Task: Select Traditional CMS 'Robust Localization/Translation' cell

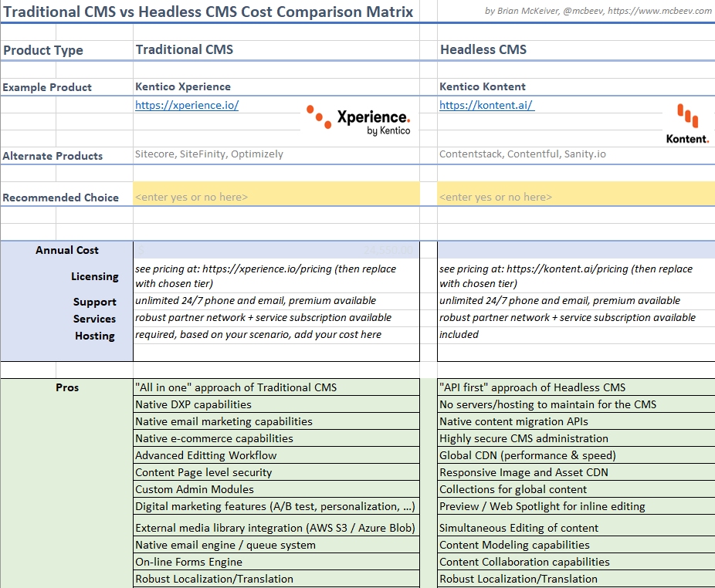Action: click(276, 579)
